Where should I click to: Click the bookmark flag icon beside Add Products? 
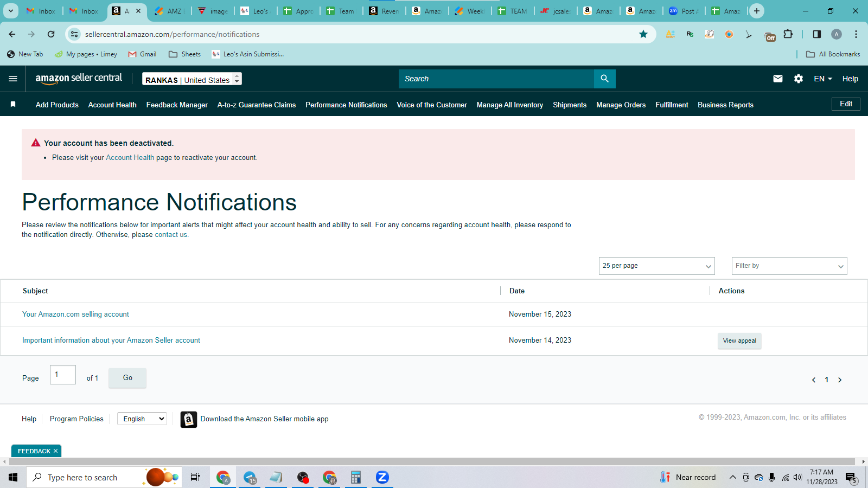click(13, 104)
